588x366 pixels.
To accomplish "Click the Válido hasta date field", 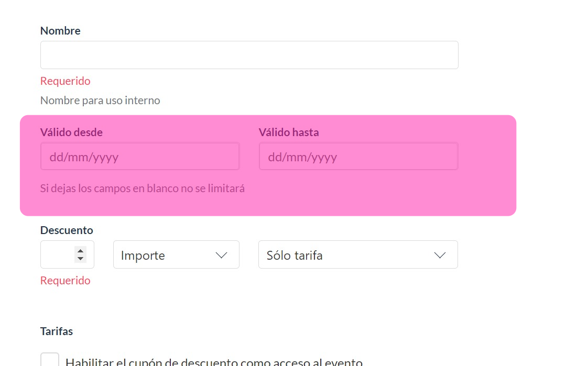I will tap(358, 157).
